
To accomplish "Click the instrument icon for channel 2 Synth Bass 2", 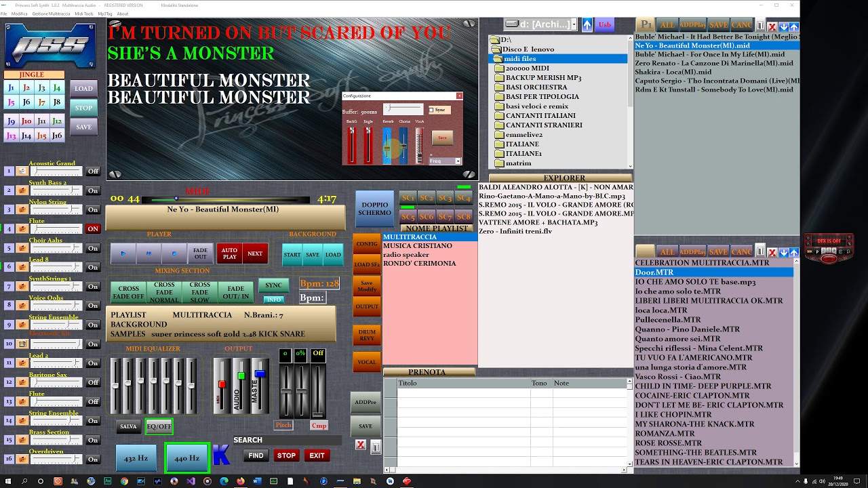I will pyautogui.click(x=22, y=190).
